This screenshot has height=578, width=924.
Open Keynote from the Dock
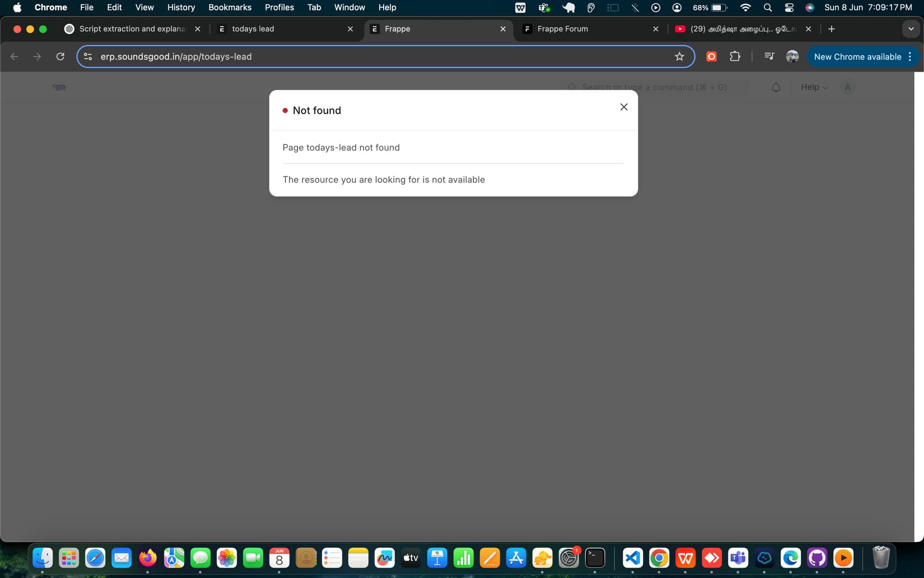tap(437, 558)
